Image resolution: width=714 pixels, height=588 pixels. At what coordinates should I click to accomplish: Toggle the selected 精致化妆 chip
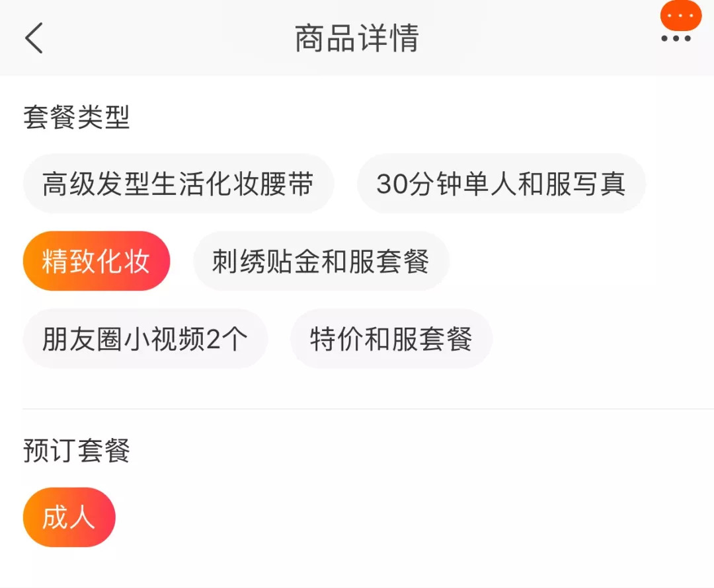pyautogui.click(x=97, y=262)
